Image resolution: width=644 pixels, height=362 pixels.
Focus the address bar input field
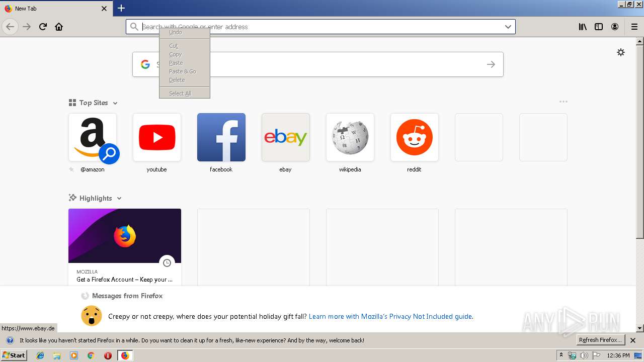pos(320,27)
